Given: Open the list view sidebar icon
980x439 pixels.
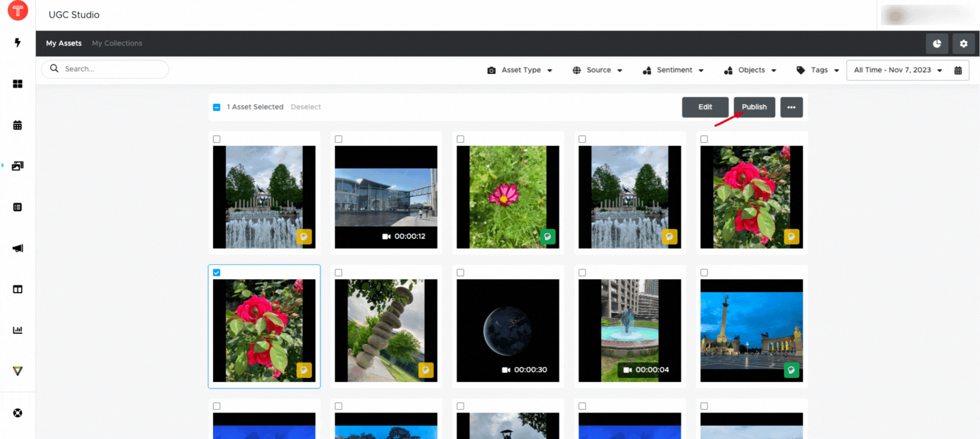Looking at the screenshot, I should click(x=18, y=207).
